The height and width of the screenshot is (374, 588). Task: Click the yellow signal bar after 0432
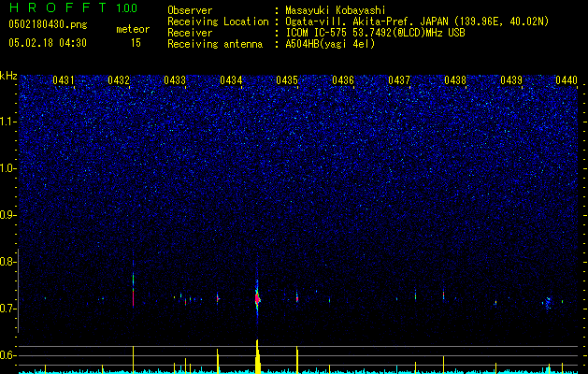tap(133, 360)
